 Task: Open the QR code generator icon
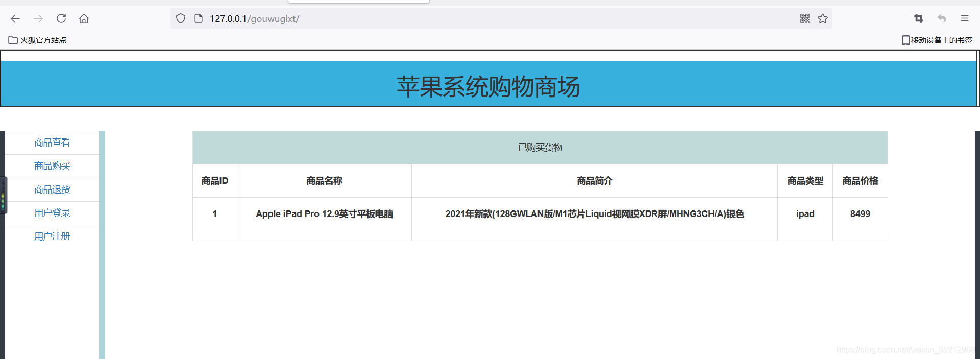[x=805, y=19]
